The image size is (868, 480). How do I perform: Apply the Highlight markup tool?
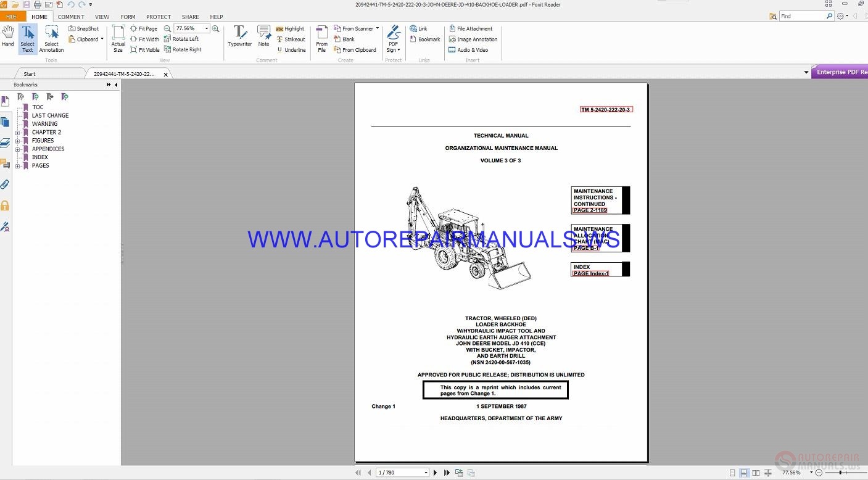[290, 28]
